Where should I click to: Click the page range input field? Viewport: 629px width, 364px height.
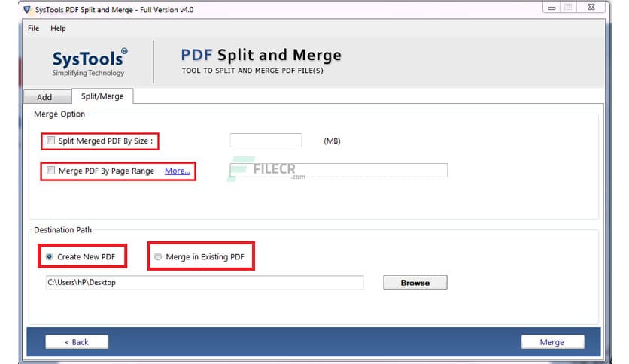point(339,170)
